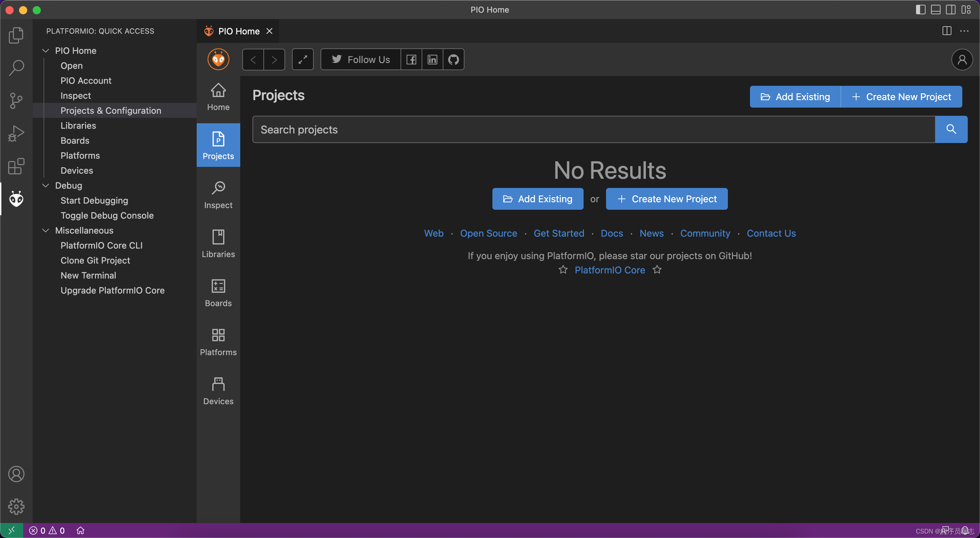Click the expand fullscreen arrows icon
This screenshot has width=980, height=538.
pyautogui.click(x=303, y=59)
